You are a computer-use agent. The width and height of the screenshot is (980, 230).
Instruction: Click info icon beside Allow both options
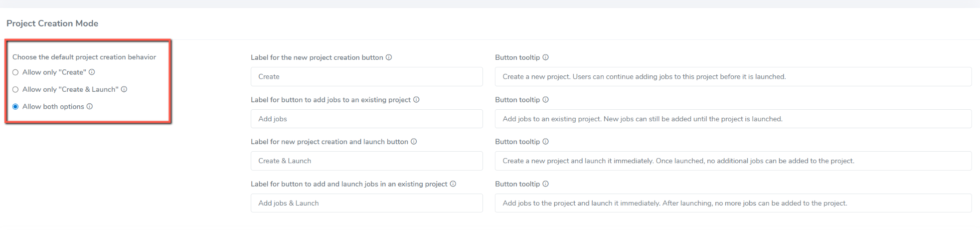[90, 106]
